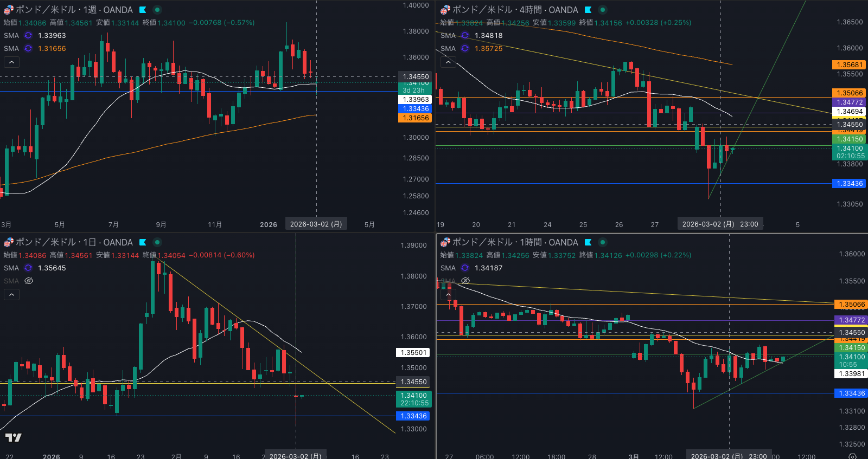Unhide second SMA on 1-hour chart

coord(465,281)
